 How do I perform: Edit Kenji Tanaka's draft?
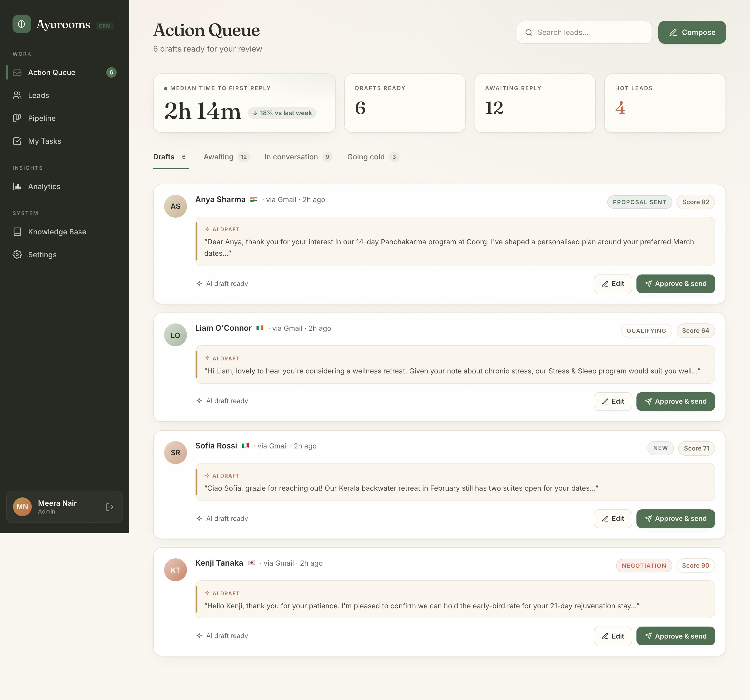click(x=613, y=636)
